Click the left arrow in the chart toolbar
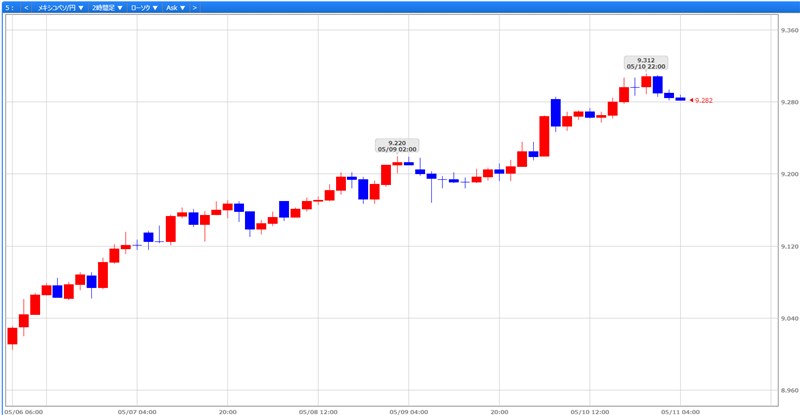The image size is (800, 415). [x=26, y=7]
